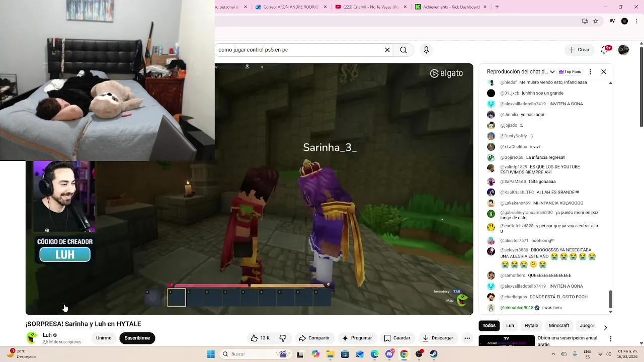644x362 pixels.
Task: Switch to Achievements Kick Dashboard tab
Action: point(451,7)
